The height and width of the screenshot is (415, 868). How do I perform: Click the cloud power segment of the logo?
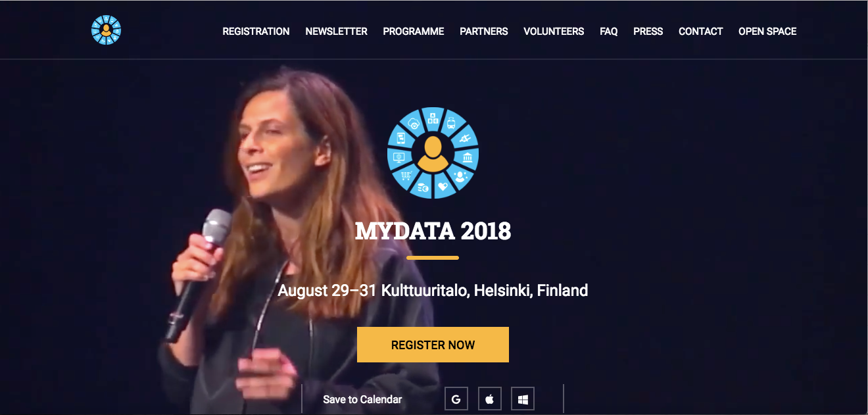click(414, 124)
